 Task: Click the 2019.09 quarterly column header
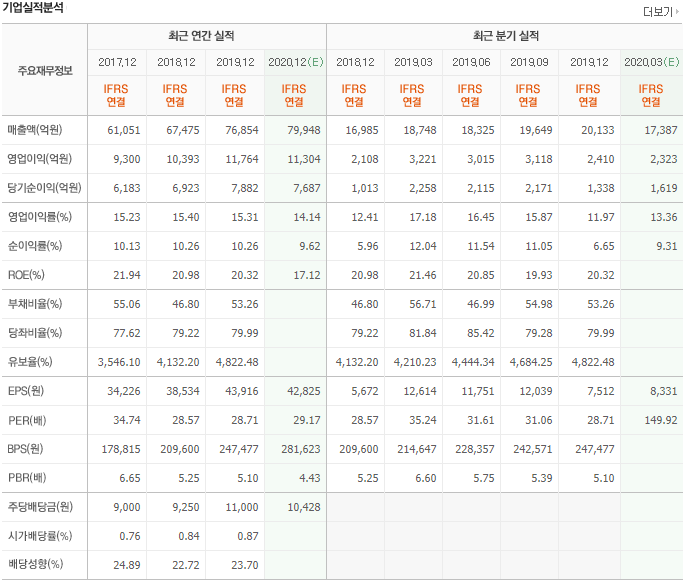(x=529, y=62)
